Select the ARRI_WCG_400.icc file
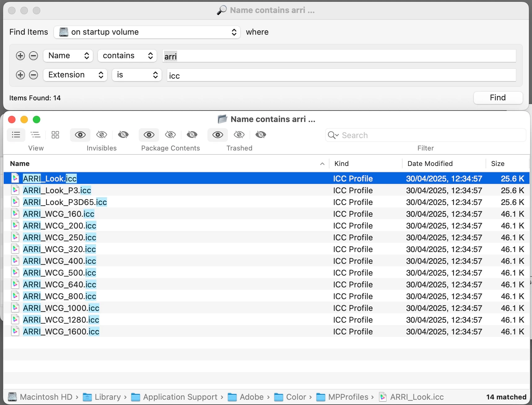532x405 pixels. tap(267, 261)
